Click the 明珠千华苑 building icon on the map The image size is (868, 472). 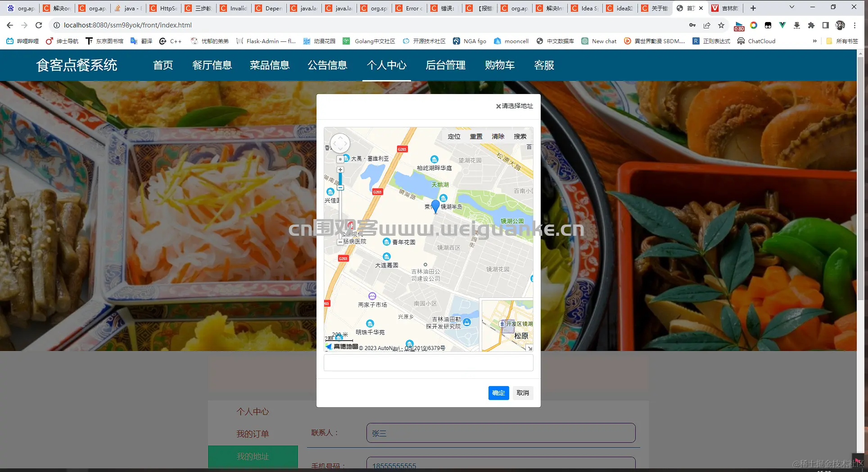pos(370,324)
